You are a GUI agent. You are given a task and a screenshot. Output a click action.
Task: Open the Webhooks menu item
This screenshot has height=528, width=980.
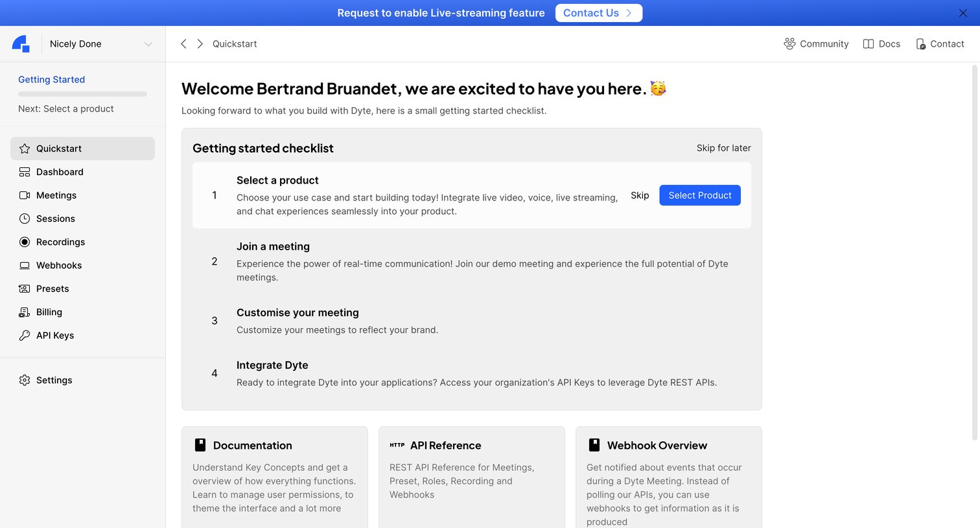click(x=82, y=265)
